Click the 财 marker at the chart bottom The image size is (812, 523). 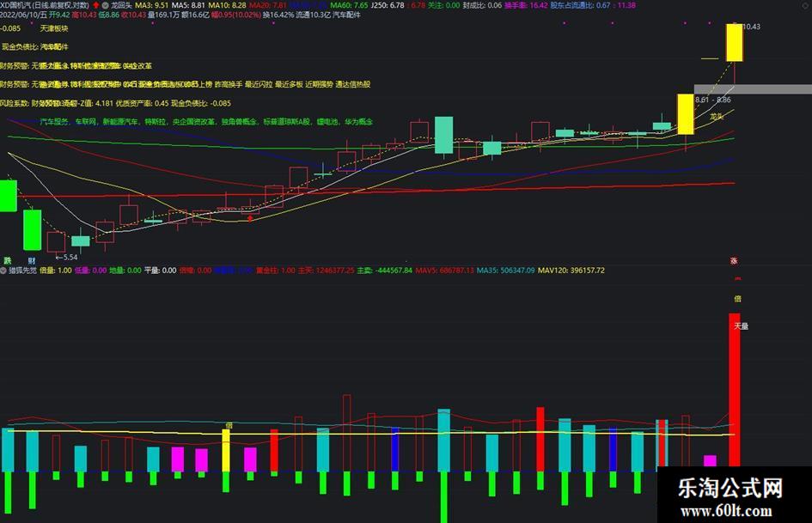point(32,260)
